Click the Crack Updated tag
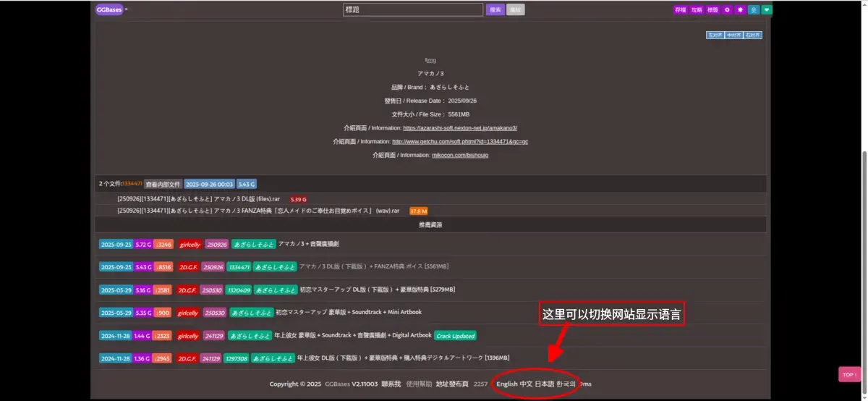868x401 pixels. [x=455, y=335]
